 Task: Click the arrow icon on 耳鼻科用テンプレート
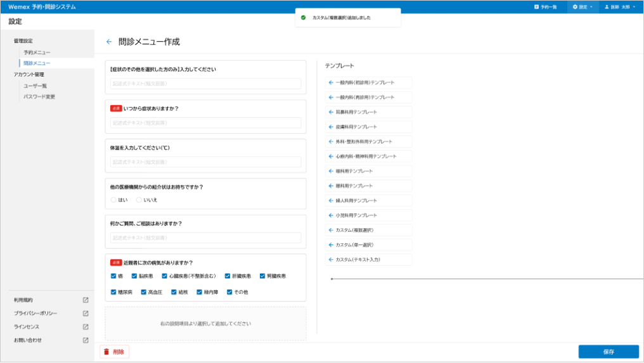point(331,112)
